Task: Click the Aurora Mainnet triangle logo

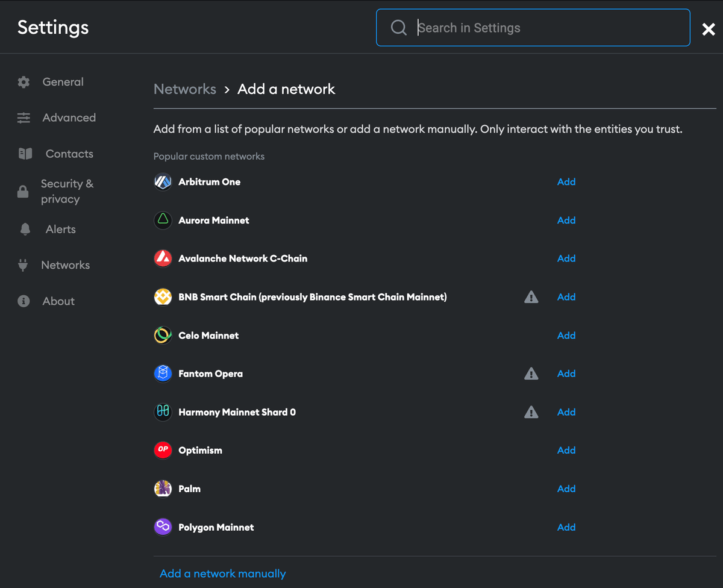Action: point(163,220)
